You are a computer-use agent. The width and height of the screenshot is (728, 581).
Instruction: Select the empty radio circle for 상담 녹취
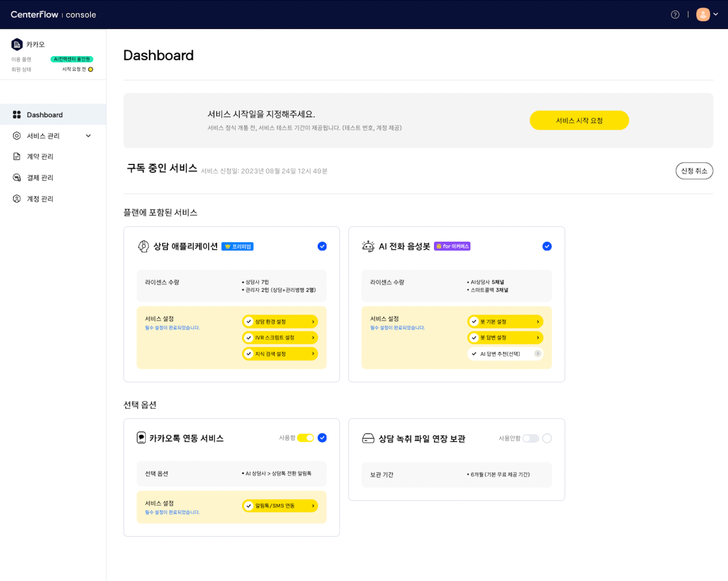coord(547,438)
